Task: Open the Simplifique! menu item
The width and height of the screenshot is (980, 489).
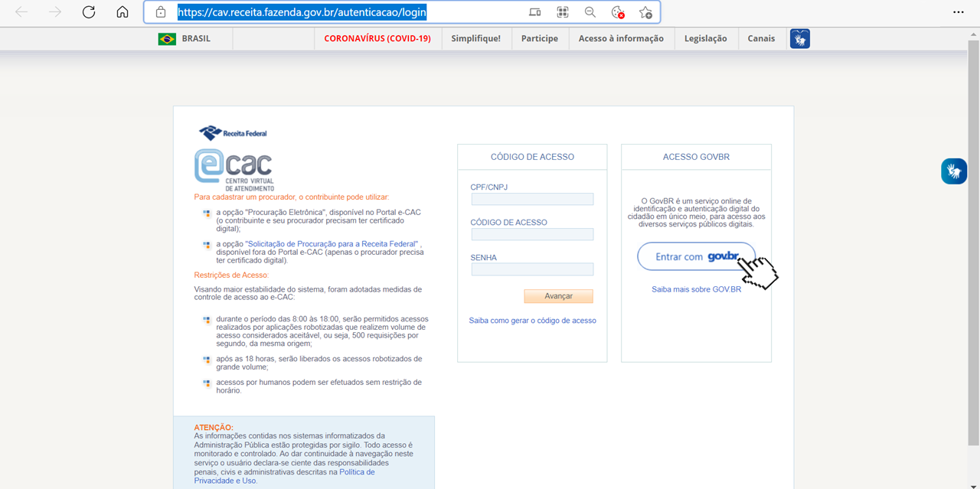Action: (475, 38)
